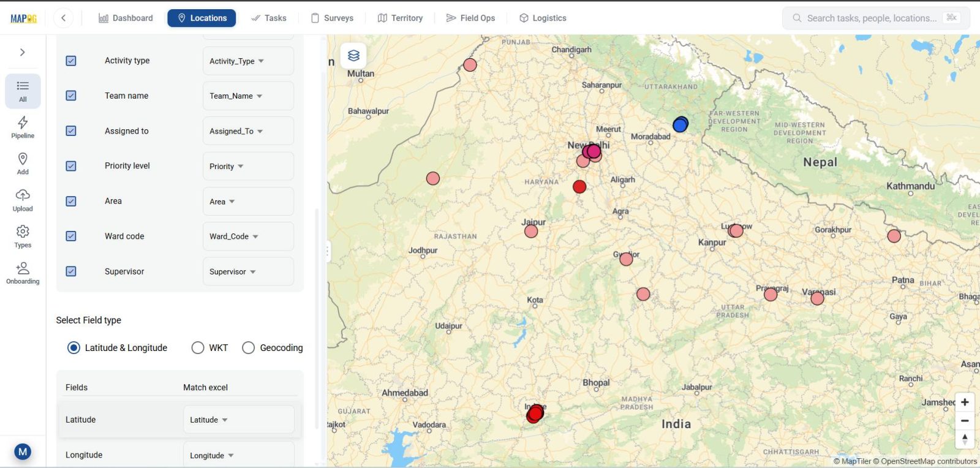Click the red marker in Haryana

(579, 187)
